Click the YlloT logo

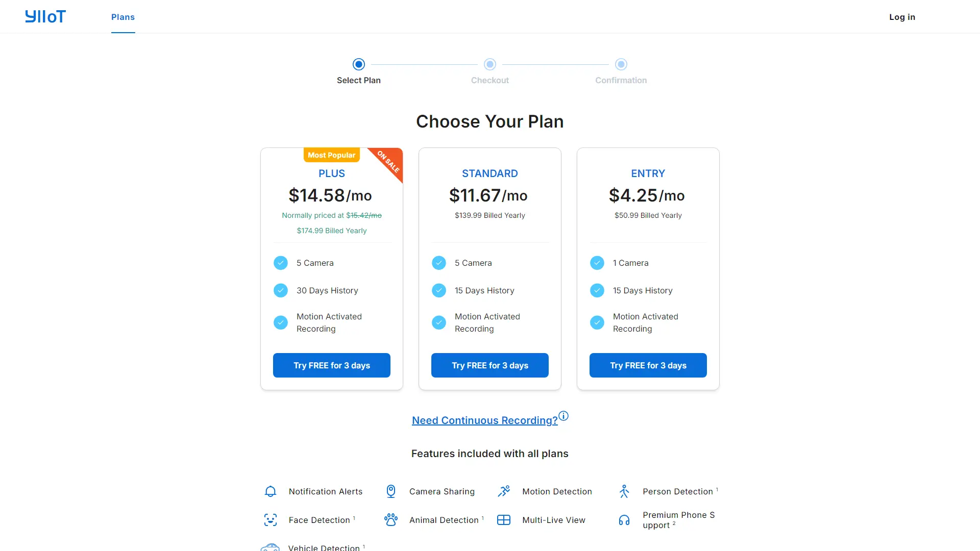coord(45,16)
